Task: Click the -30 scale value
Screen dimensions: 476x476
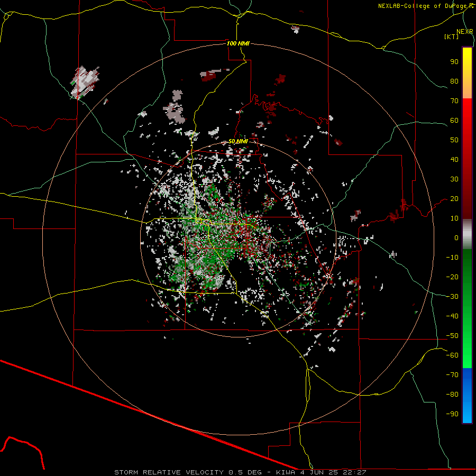Action: click(x=452, y=297)
